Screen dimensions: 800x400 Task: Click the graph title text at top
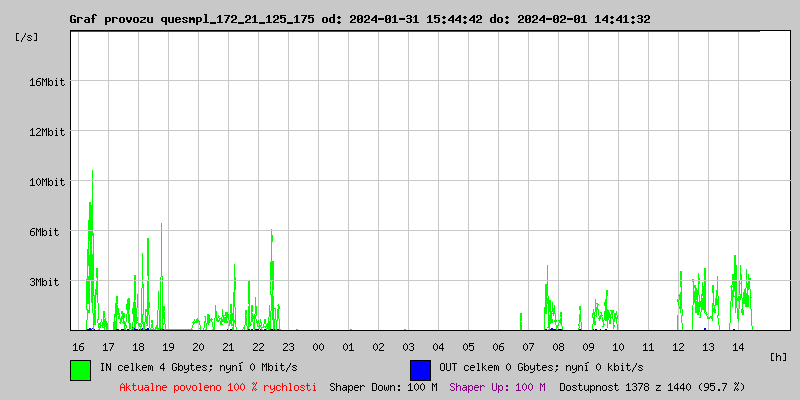pos(360,19)
